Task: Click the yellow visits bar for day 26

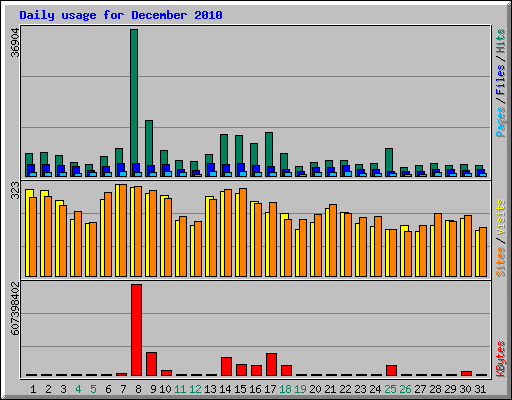Action: pyautogui.click(x=403, y=251)
